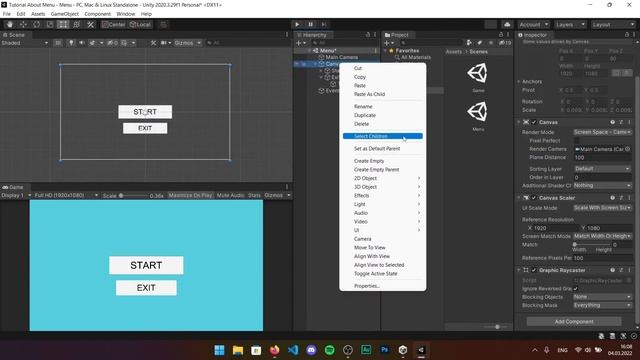Viewport: 640px width, 360px height.
Task: Select the Rect tool
Action: [63, 24]
